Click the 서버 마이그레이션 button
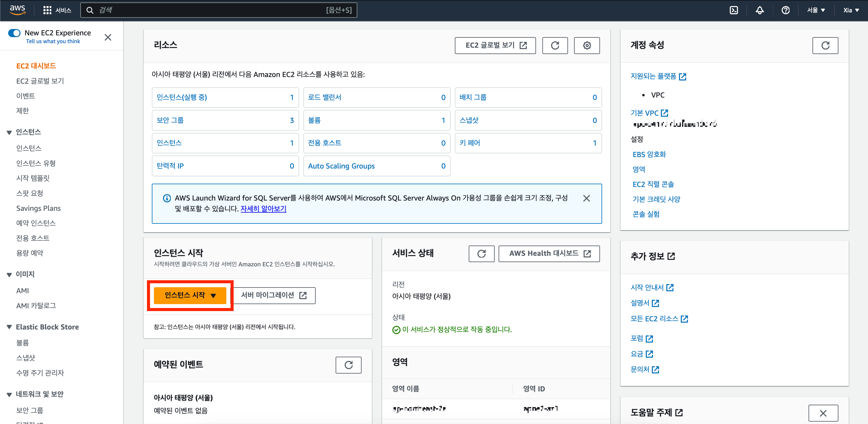Screen dimensions: 868x424 [x=274, y=296]
